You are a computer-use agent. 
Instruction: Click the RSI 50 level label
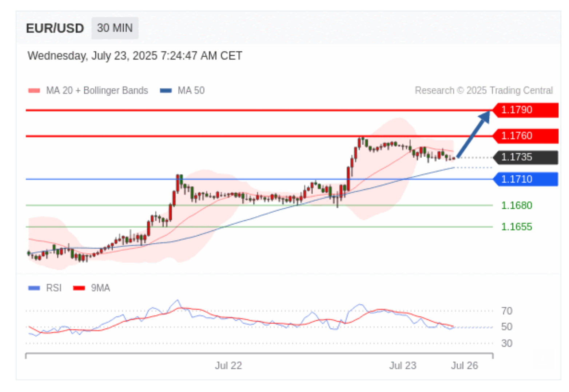(x=506, y=327)
